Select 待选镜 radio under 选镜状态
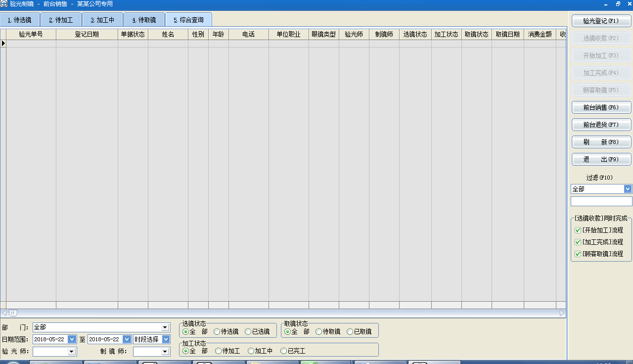Viewport: 633px width, 364px height. (217, 332)
